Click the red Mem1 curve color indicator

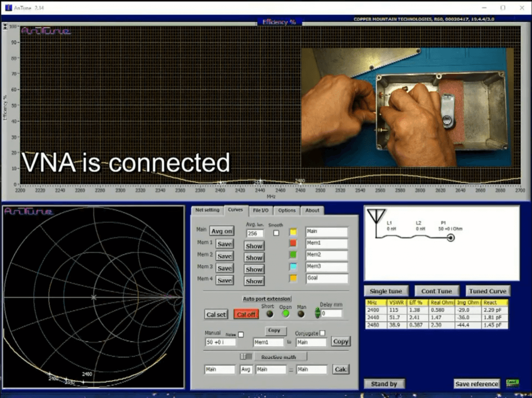pyautogui.click(x=293, y=243)
